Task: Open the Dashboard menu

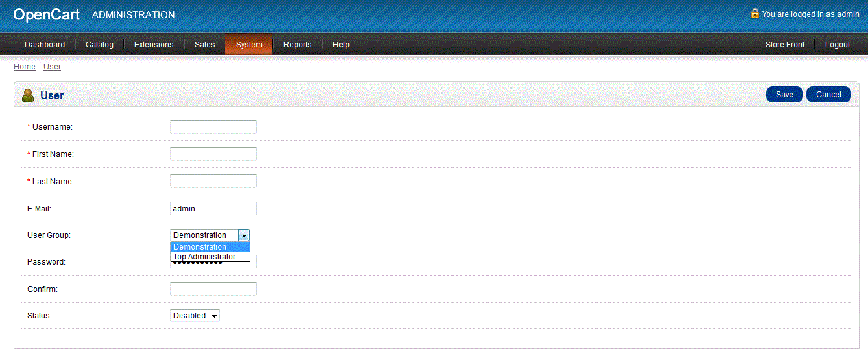Action: [x=45, y=45]
